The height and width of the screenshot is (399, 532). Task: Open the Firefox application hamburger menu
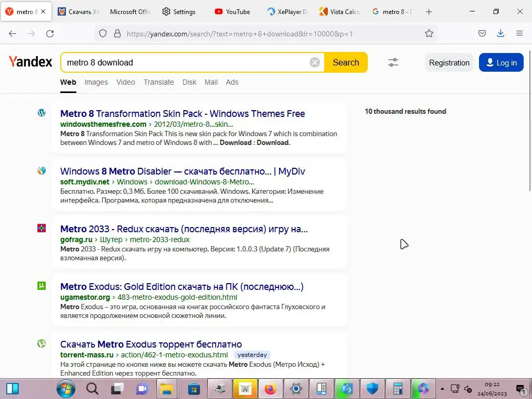tap(520, 33)
